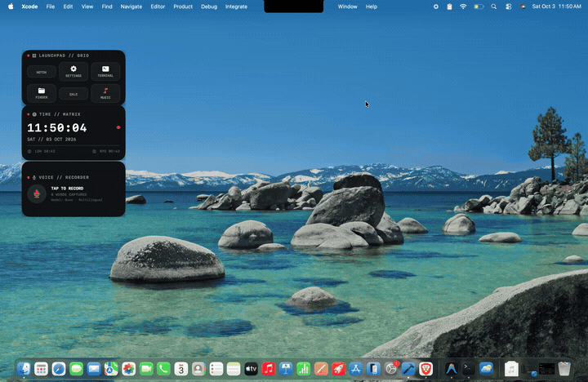
Task: Open Reminders from the Dock
Action: pos(216,369)
